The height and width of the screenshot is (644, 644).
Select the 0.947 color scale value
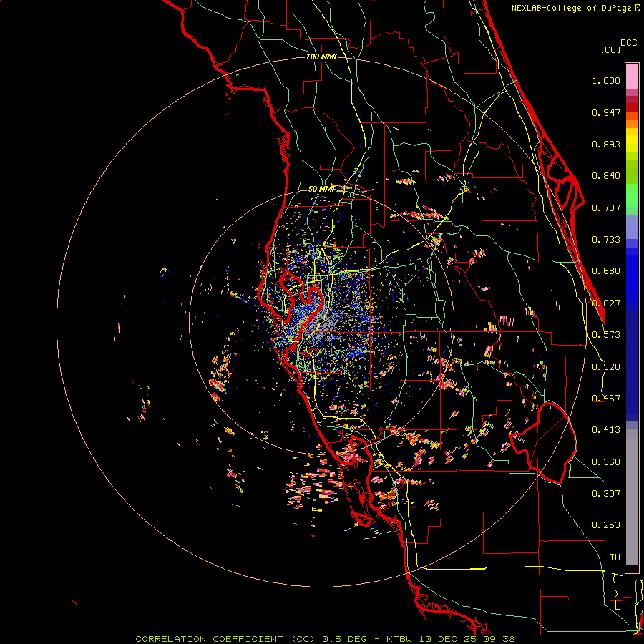(x=606, y=112)
